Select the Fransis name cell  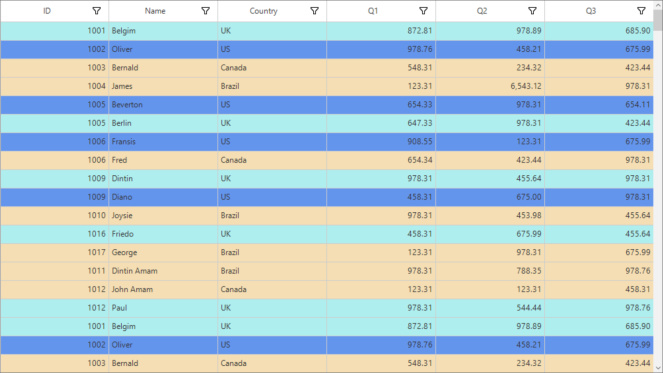pos(163,142)
